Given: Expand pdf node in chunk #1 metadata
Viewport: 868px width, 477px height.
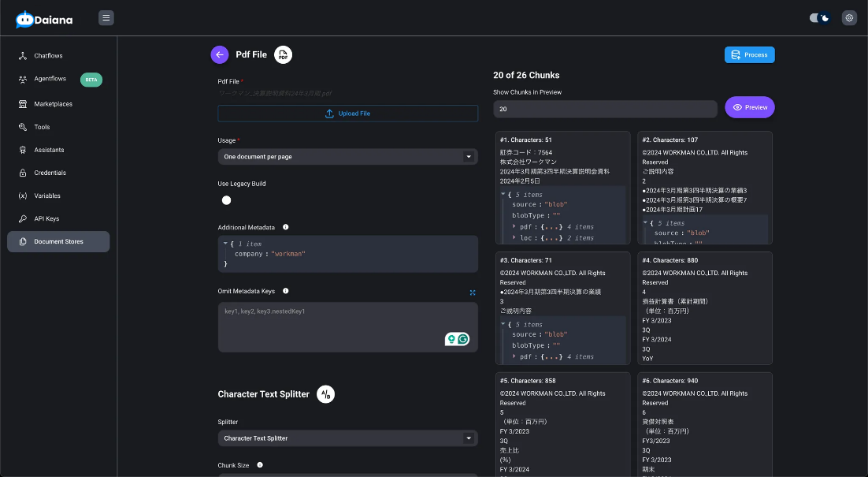Looking at the screenshot, I should 514,226.
